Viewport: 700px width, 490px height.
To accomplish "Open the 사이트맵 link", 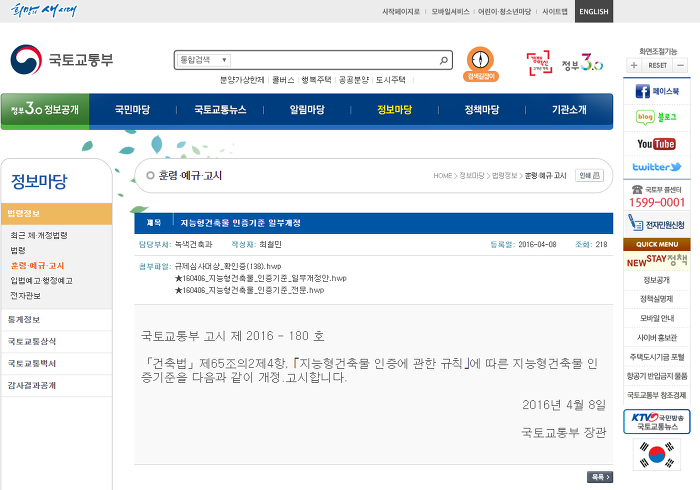I will pyautogui.click(x=555, y=12).
